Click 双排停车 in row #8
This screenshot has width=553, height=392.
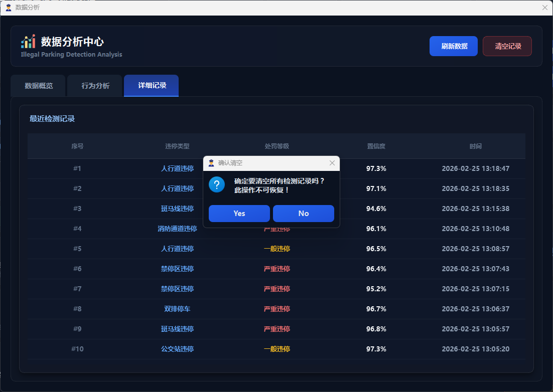click(177, 309)
